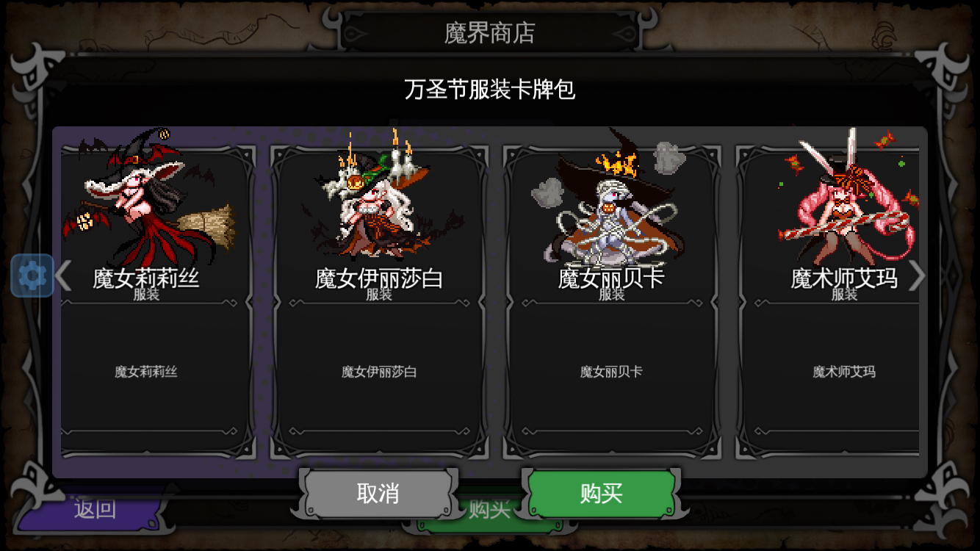Image resolution: width=980 pixels, height=551 pixels.
Task: Click the 万圣节服装卡牌包 pack title
Action: point(490,89)
